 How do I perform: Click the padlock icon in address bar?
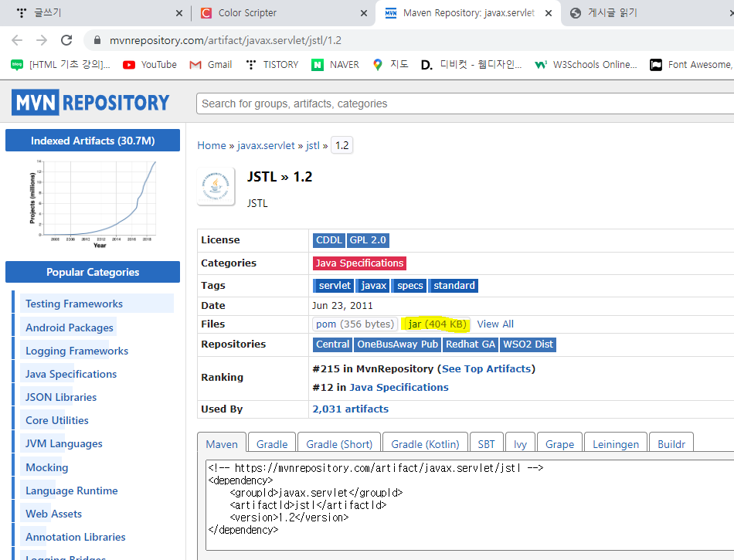point(97,40)
